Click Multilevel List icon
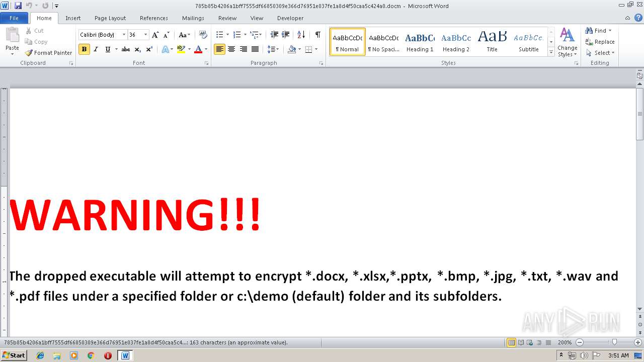This screenshot has width=644, height=362. point(254,35)
